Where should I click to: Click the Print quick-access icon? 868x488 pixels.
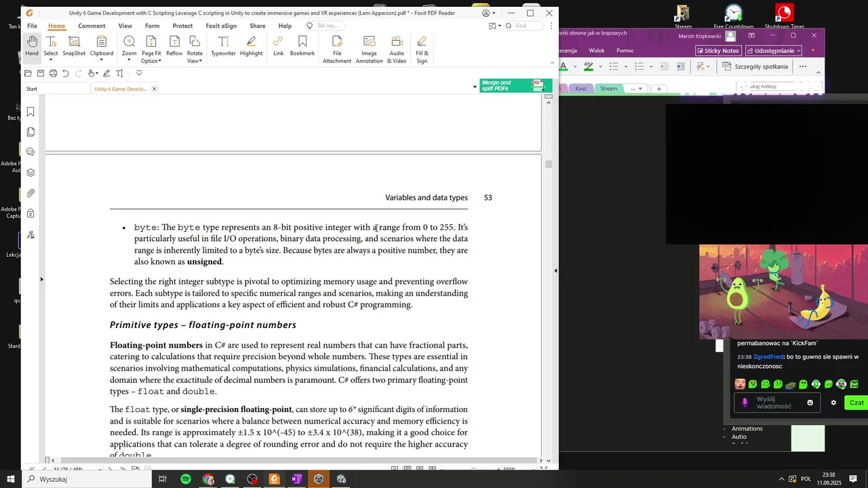[53, 73]
